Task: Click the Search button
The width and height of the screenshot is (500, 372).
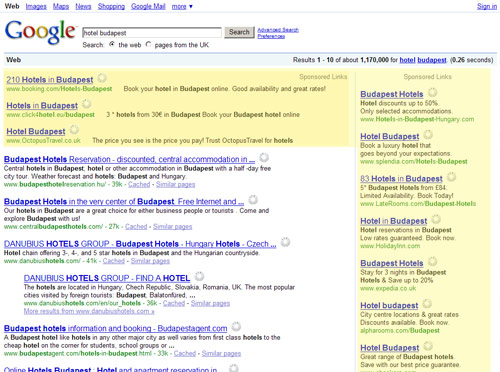Action: 239,32
